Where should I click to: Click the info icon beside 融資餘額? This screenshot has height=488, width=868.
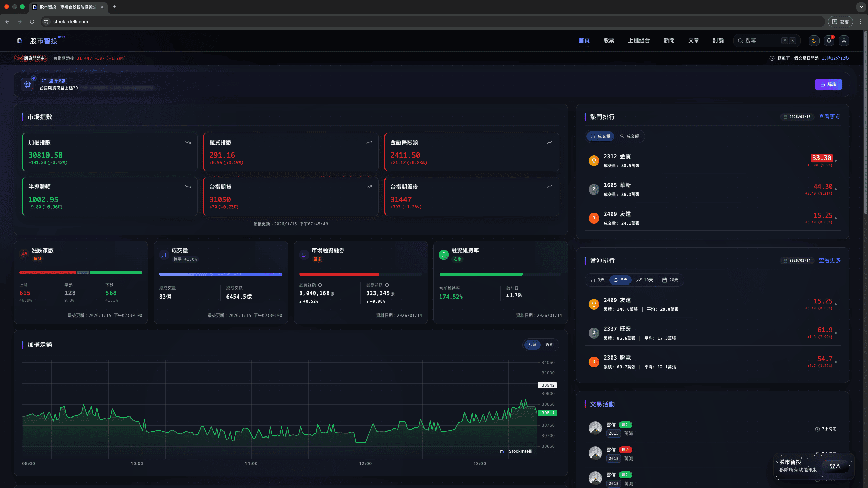[320, 285]
